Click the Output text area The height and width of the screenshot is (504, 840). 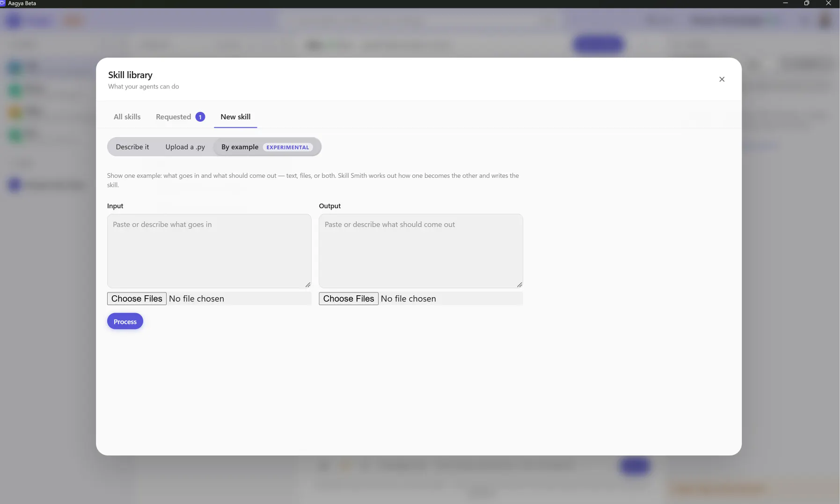point(421,251)
